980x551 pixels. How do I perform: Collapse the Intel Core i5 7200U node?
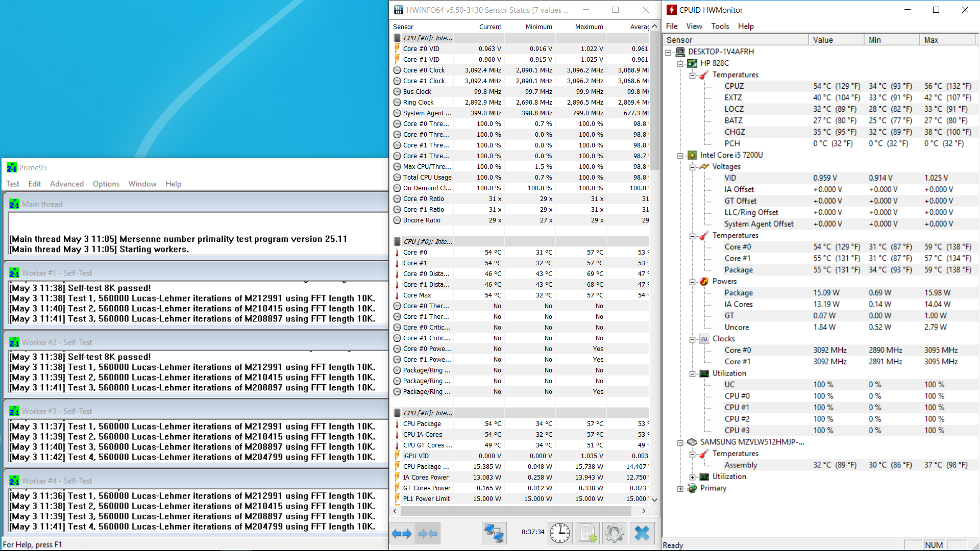pyautogui.click(x=680, y=156)
